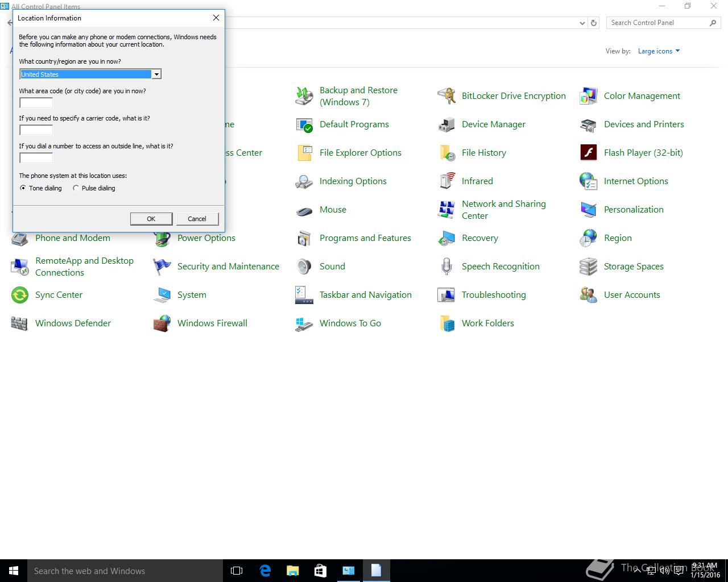Expand the country/region dropdown
Screen dimensions: 728x582
click(x=156, y=74)
